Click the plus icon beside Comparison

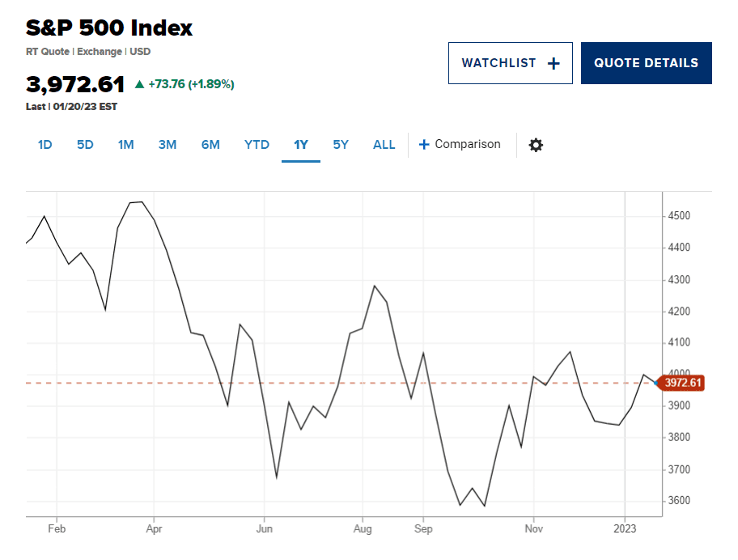click(424, 145)
